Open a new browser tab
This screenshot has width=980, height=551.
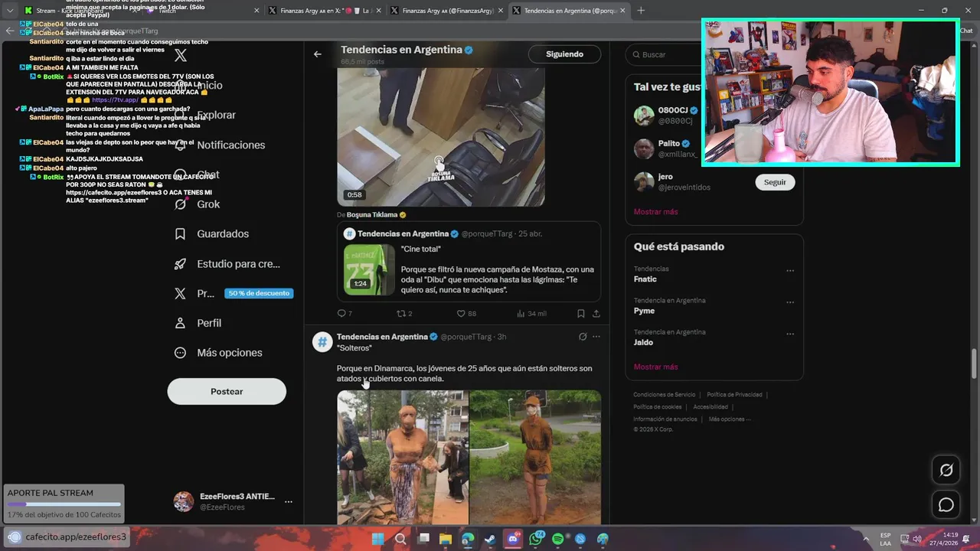(641, 11)
